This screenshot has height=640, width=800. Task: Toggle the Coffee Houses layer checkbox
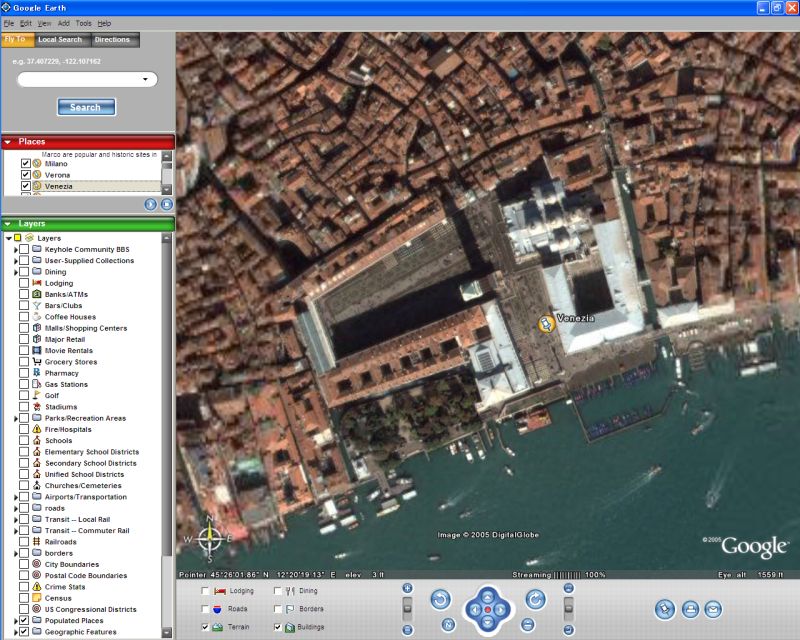24,317
